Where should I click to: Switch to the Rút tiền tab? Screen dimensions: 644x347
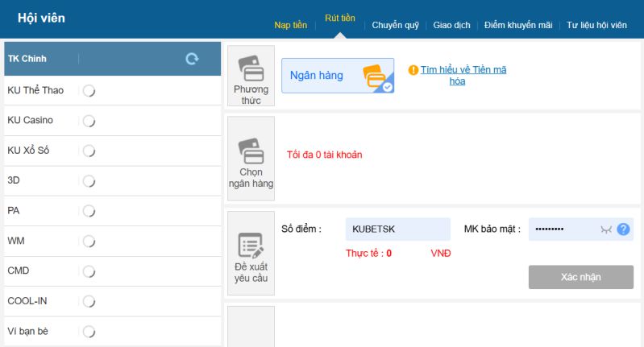pos(340,18)
